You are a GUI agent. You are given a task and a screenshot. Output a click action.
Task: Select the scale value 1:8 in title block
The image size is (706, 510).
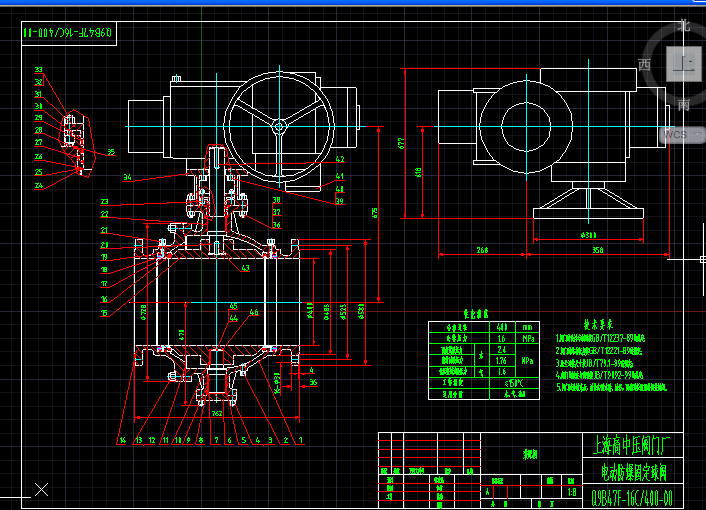572,492
